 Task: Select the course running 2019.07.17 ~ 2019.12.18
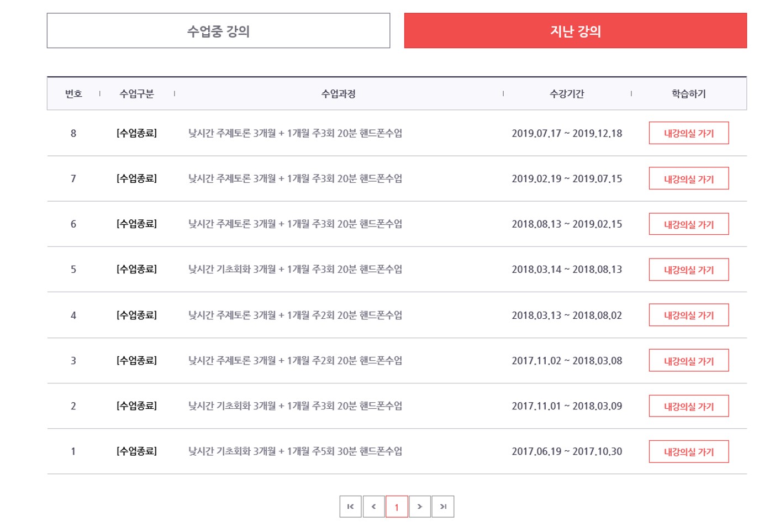click(x=295, y=133)
